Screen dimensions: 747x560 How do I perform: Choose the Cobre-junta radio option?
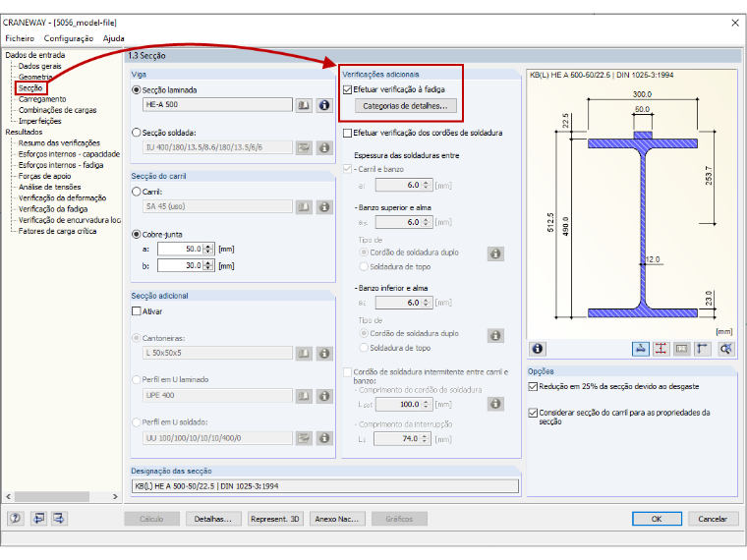point(137,234)
